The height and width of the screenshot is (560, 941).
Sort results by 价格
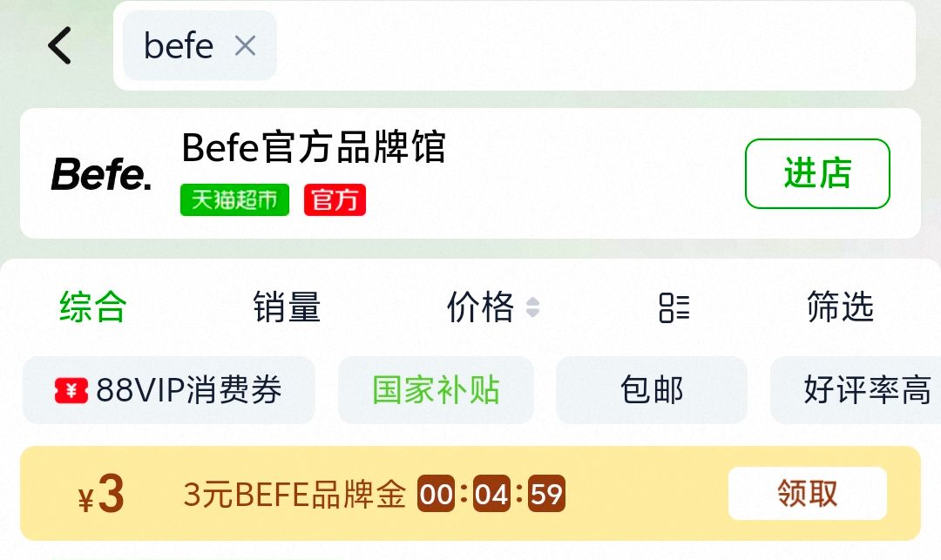[480, 307]
